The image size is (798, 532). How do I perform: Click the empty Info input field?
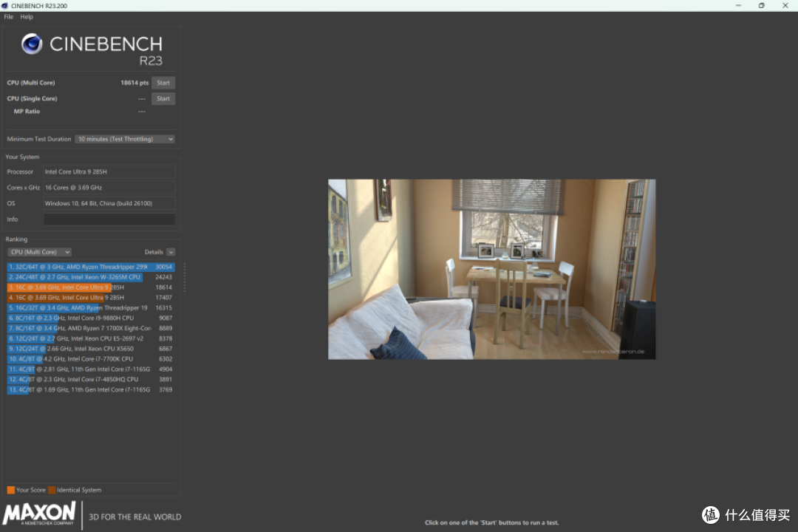tap(109, 219)
